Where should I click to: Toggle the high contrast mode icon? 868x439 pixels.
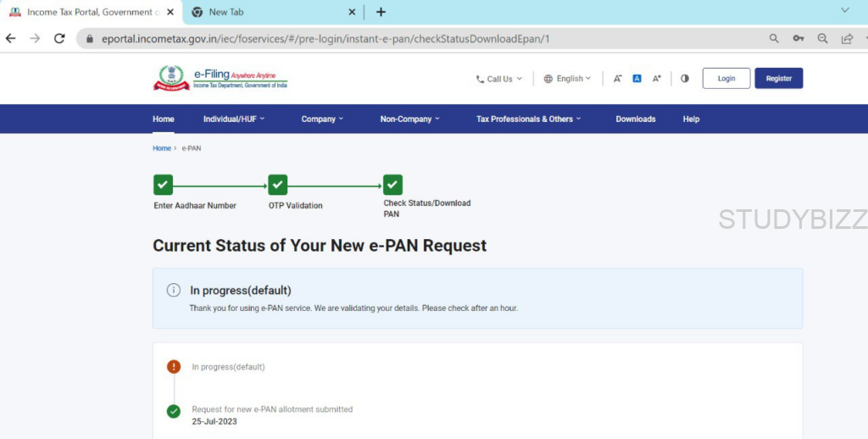685,79
